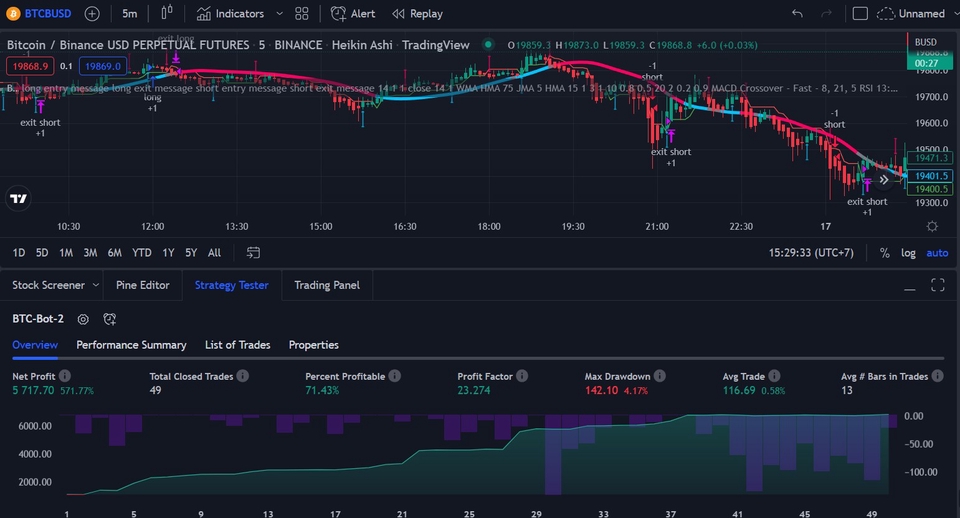Open timezone menu at 15:29:33 (UTC+7)
960x518 pixels.
tap(811, 253)
